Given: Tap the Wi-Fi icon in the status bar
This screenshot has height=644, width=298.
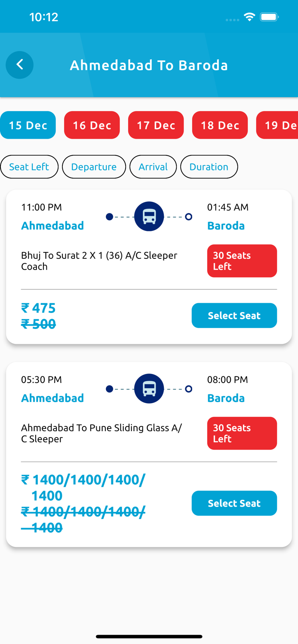Looking at the screenshot, I should [250, 17].
